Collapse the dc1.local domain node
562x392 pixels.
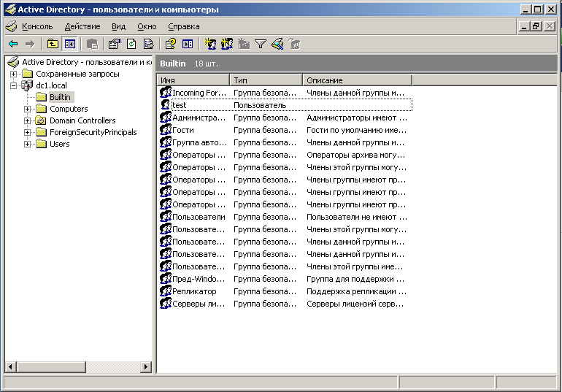coord(13,85)
